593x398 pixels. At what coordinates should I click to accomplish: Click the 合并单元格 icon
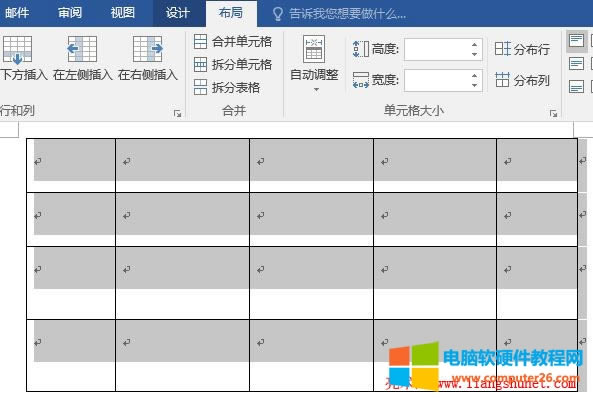200,42
